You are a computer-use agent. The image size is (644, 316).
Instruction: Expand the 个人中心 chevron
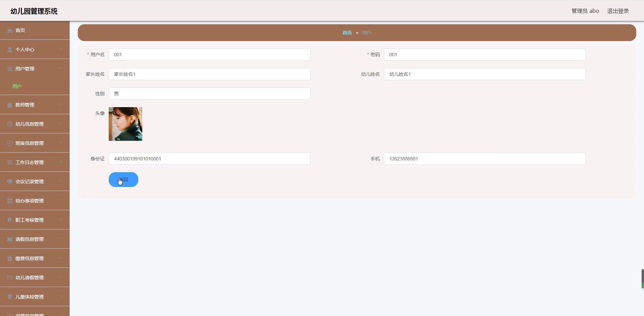61,49
